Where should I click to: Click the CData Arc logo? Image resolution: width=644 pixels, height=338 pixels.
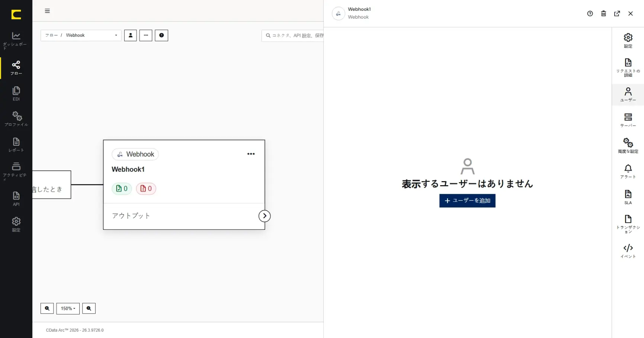click(16, 15)
